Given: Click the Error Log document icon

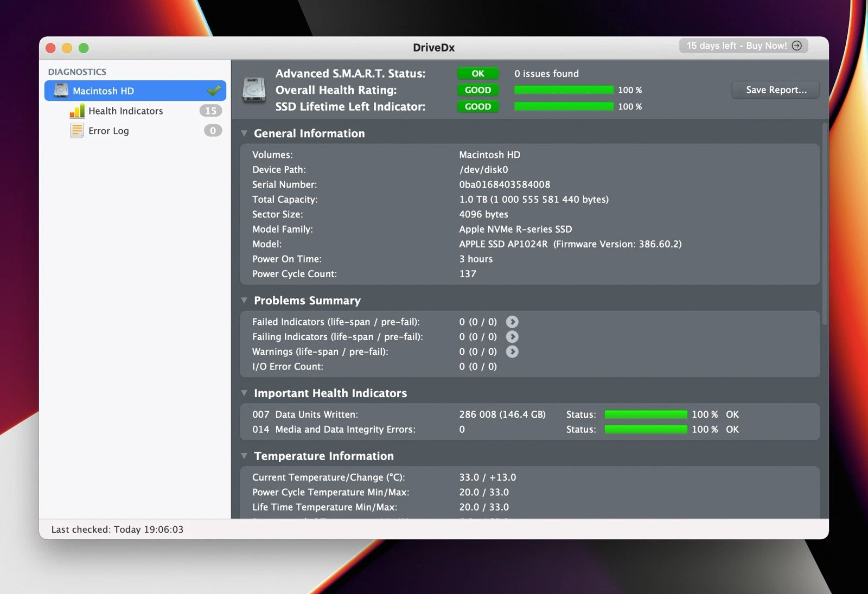Looking at the screenshot, I should pyautogui.click(x=77, y=131).
